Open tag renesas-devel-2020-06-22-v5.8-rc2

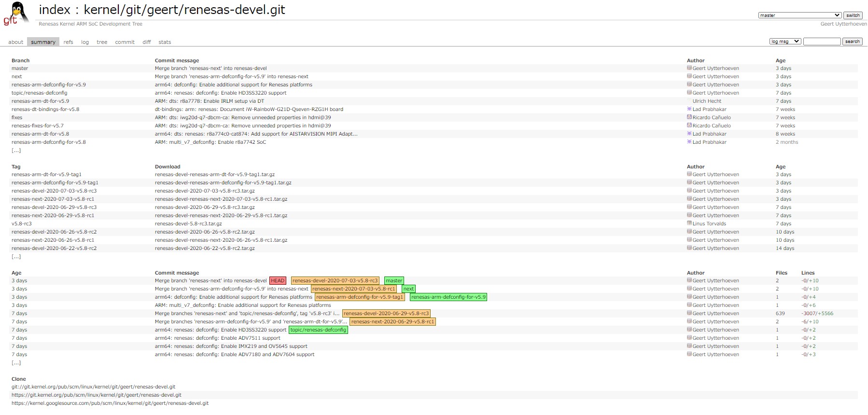point(54,249)
